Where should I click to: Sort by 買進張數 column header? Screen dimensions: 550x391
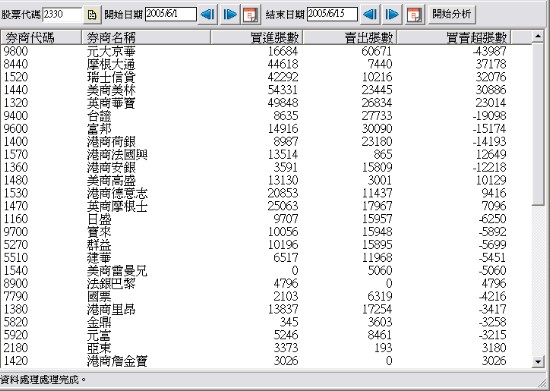[256, 38]
